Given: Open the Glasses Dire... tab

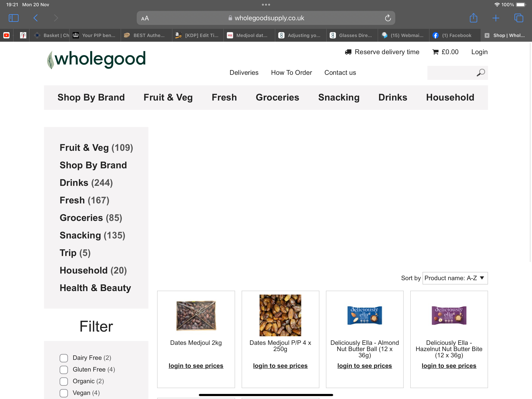Looking at the screenshot, I should click(x=352, y=35).
